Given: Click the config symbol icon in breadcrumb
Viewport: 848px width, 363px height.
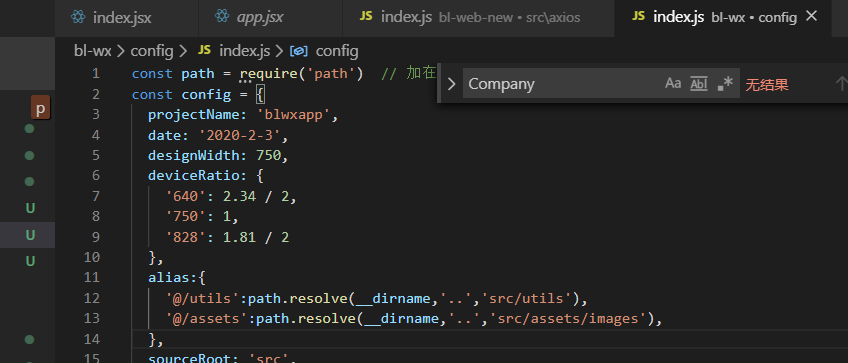Looking at the screenshot, I should [299, 51].
